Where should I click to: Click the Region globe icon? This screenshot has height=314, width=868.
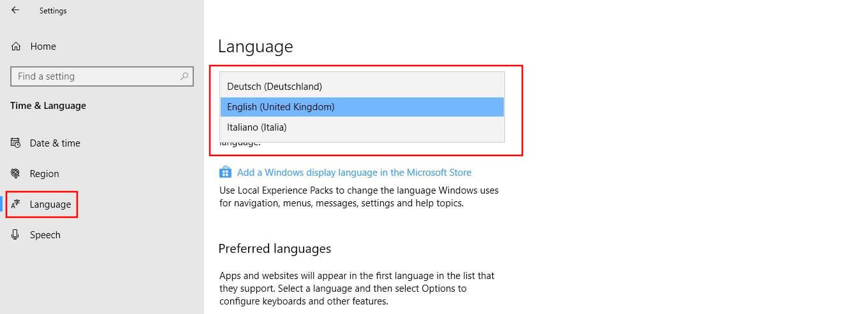tap(16, 173)
